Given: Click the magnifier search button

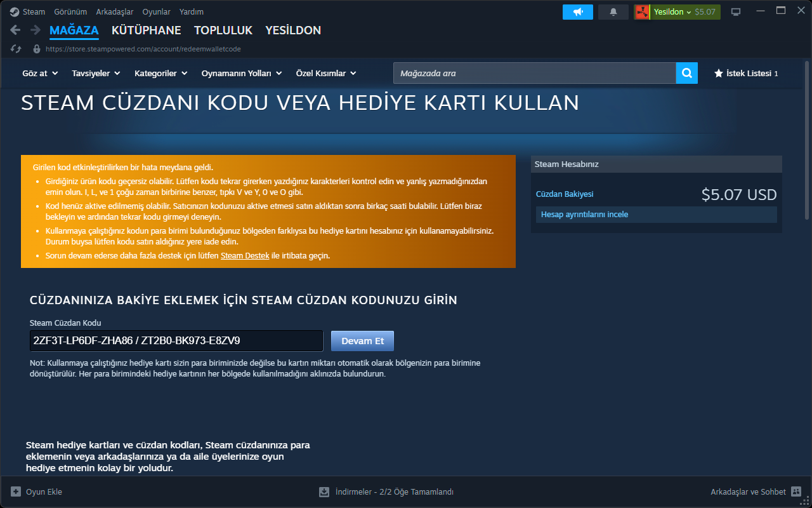Looking at the screenshot, I should click(687, 73).
